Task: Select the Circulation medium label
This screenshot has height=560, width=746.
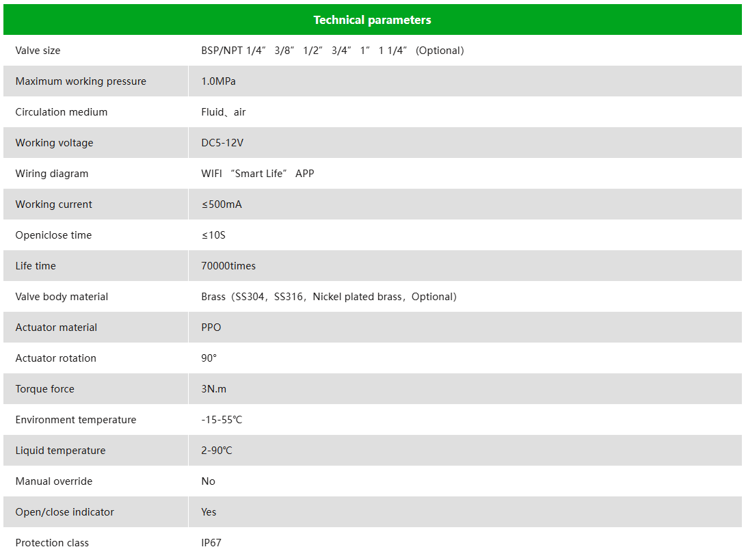Action: tap(62, 112)
